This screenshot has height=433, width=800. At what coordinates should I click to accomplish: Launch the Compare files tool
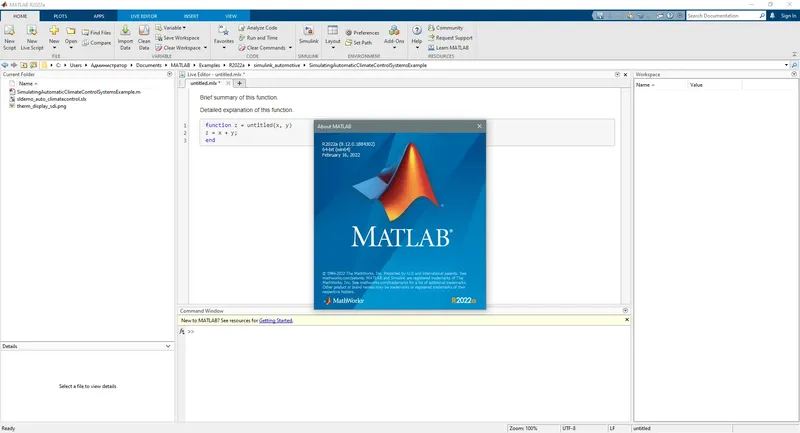click(x=96, y=43)
